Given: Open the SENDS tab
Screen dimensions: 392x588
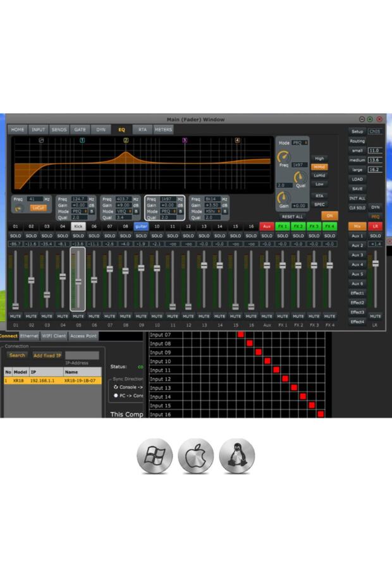Looking at the screenshot, I should [x=59, y=130].
